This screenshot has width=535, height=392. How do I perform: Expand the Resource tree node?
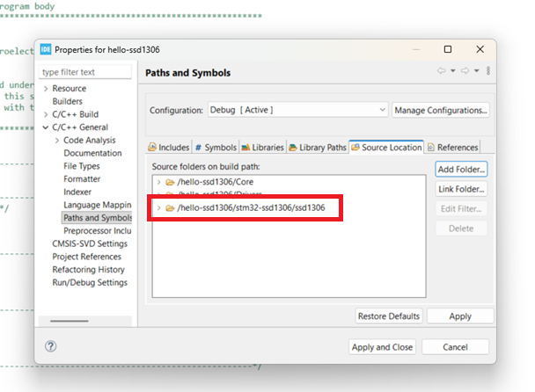[x=46, y=89]
